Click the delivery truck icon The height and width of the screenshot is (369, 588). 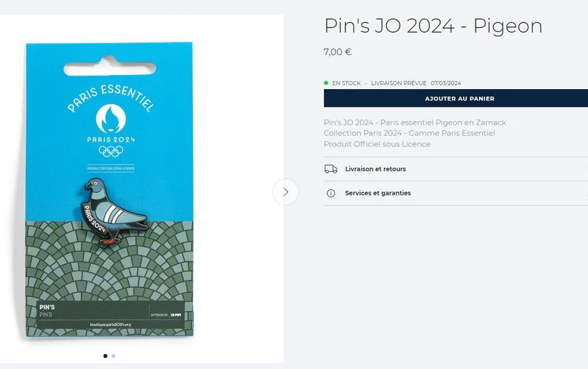pyautogui.click(x=331, y=169)
